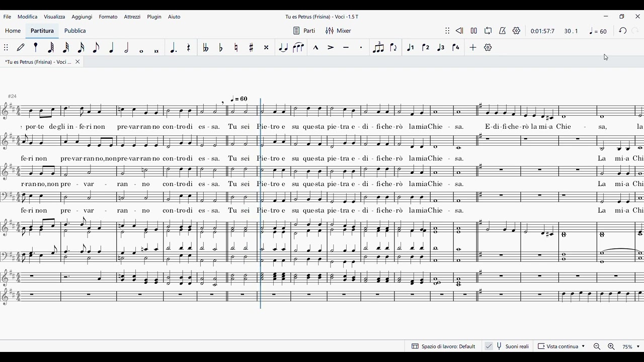Image resolution: width=644 pixels, height=362 pixels.
Task: Click Spazio di lavoro: Default selector
Action: click(444, 346)
